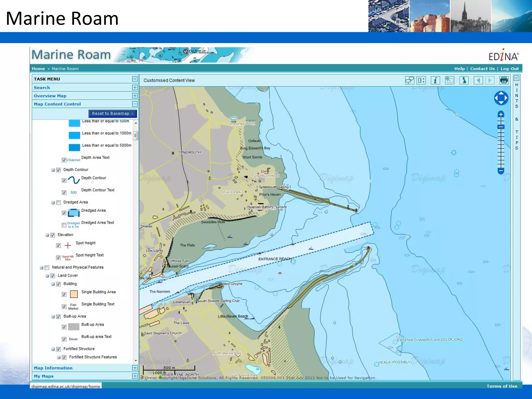Collapse the Land Cover tree node
Screen dimensions: 532x399
click(x=47, y=276)
